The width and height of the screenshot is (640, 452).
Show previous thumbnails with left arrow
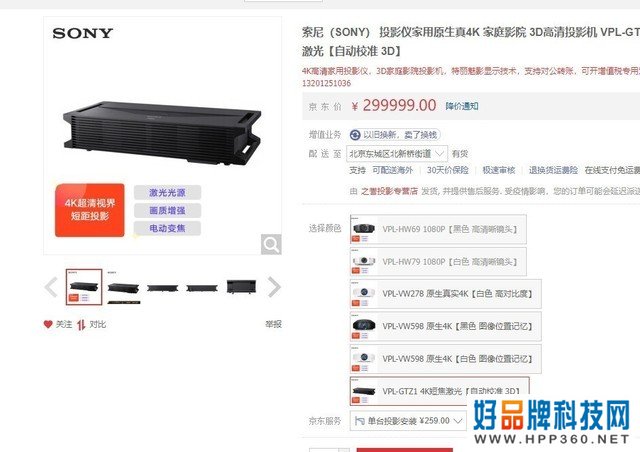[x=51, y=287]
